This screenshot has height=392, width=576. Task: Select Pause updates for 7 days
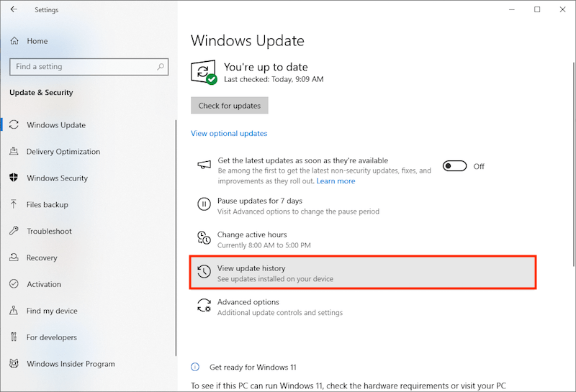point(260,201)
